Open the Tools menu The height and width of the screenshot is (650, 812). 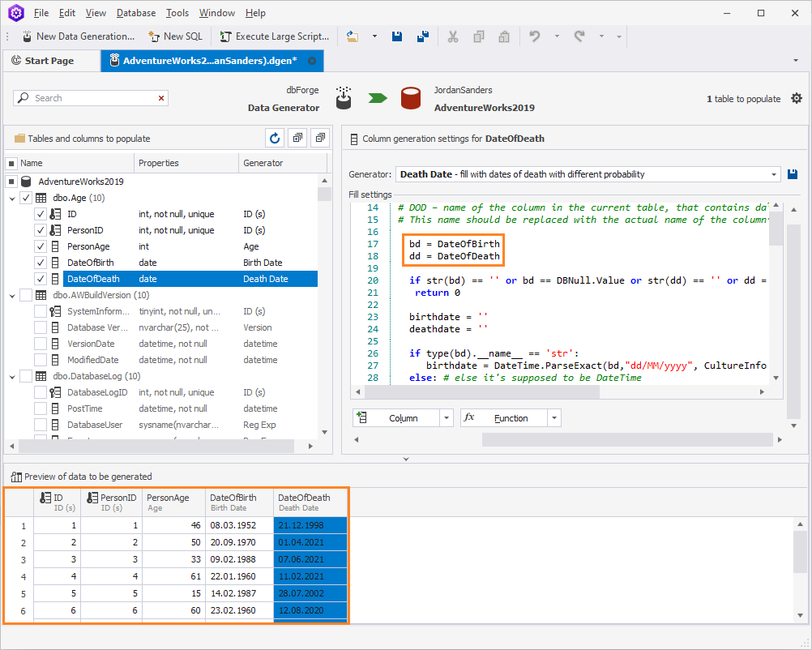click(x=177, y=13)
